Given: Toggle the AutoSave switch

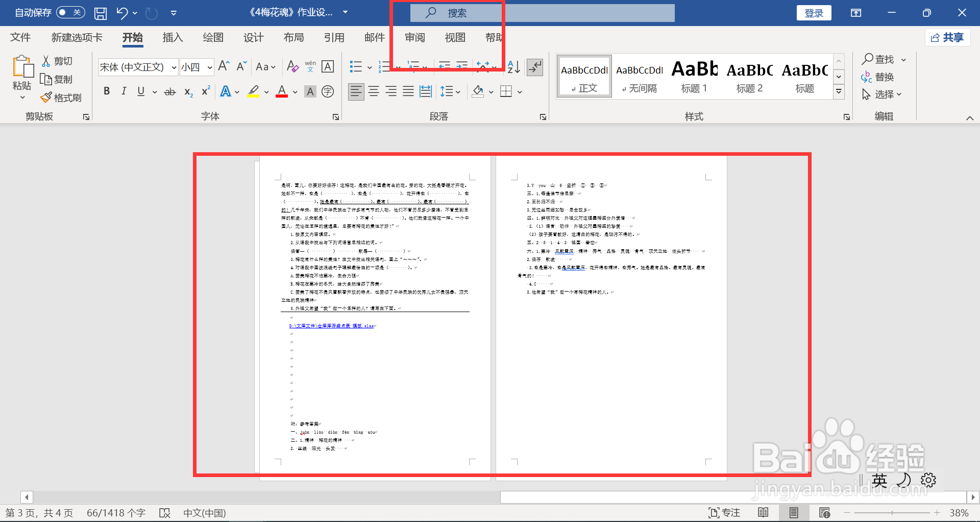Looking at the screenshot, I should coord(70,13).
